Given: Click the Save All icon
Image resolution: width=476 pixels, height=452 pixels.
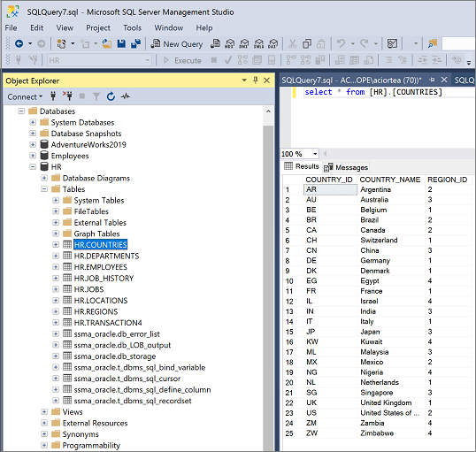Looking at the screenshot, I should (135, 44).
